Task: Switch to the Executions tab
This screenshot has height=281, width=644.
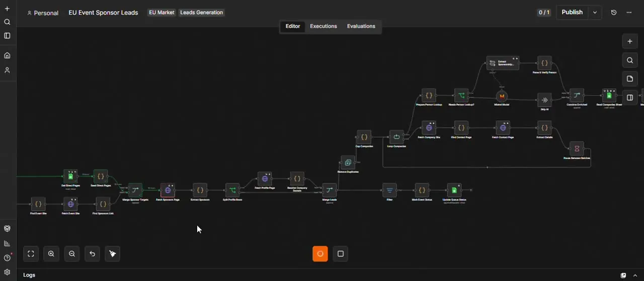Action: [x=324, y=26]
